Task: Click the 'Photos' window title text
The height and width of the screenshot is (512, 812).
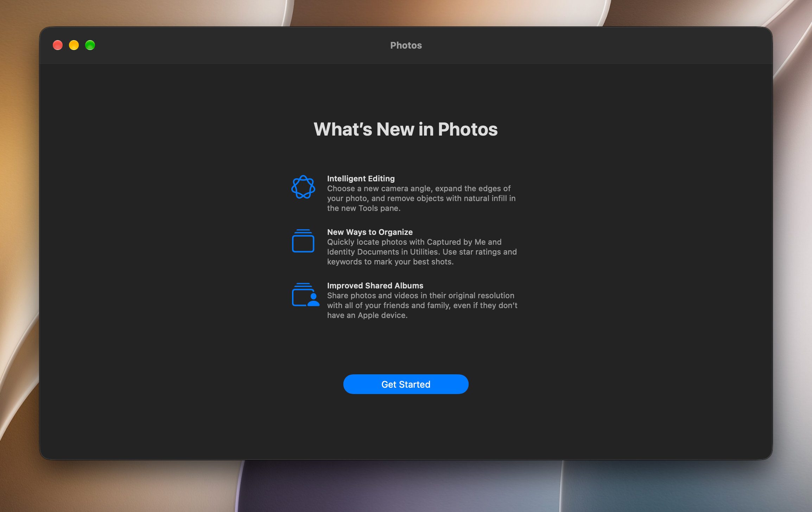Action: click(x=406, y=45)
